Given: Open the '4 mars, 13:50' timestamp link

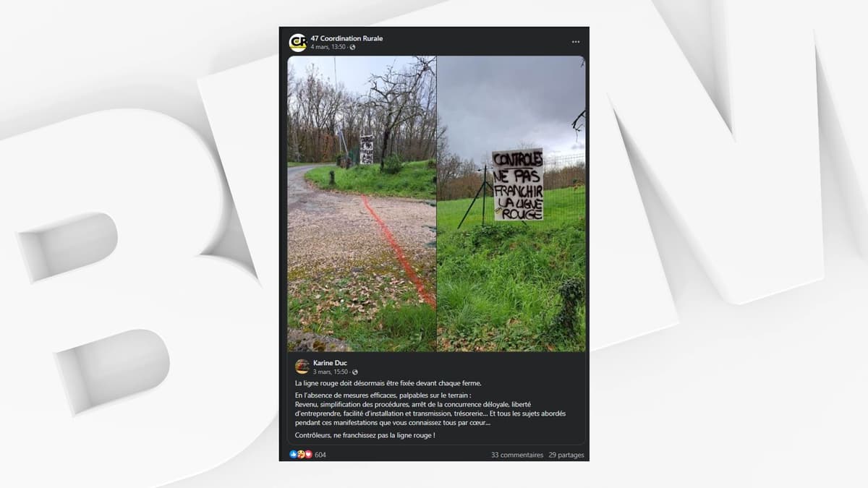Looking at the screenshot, I should pos(329,47).
